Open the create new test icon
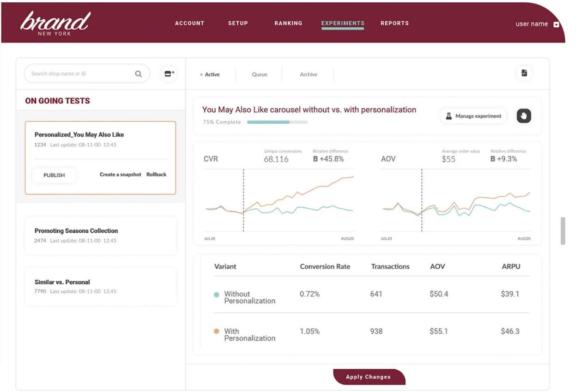Screen dimensions: 581x392 point(169,73)
